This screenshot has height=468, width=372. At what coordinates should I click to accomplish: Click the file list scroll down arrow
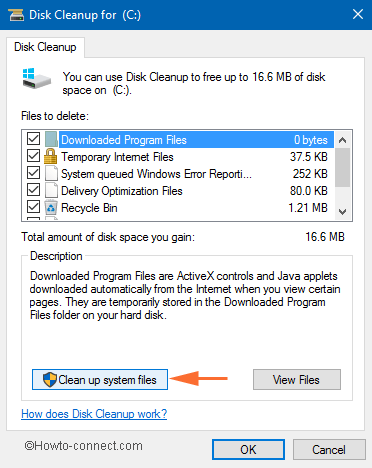click(x=342, y=212)
